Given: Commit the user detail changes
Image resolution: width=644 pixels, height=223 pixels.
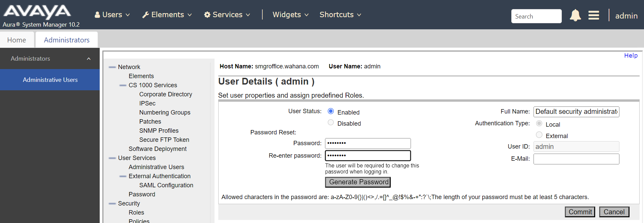Looking at the screenshot, I should [580, 212].
